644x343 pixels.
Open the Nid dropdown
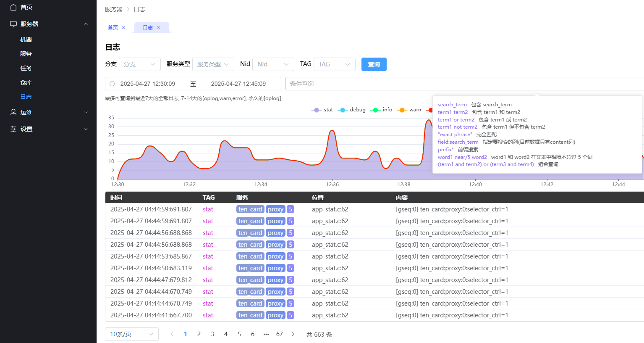[273, 64]
